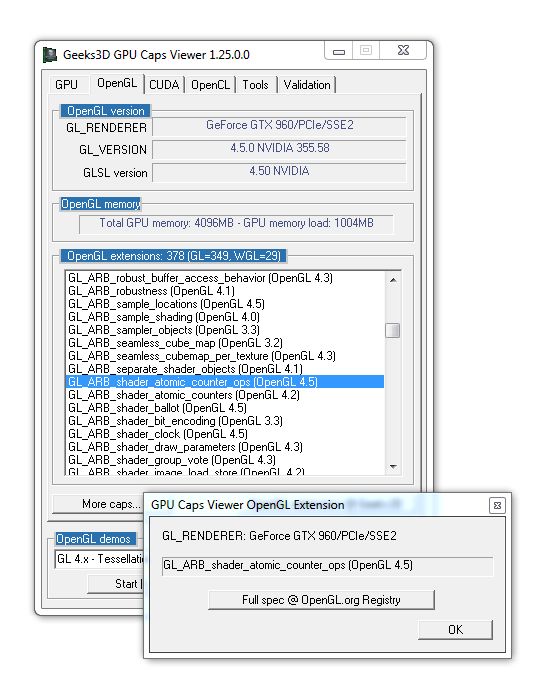Select GL_ARB_seamless_cube_map extension
This screenshot has height=691, width=537.
point(225,343)
